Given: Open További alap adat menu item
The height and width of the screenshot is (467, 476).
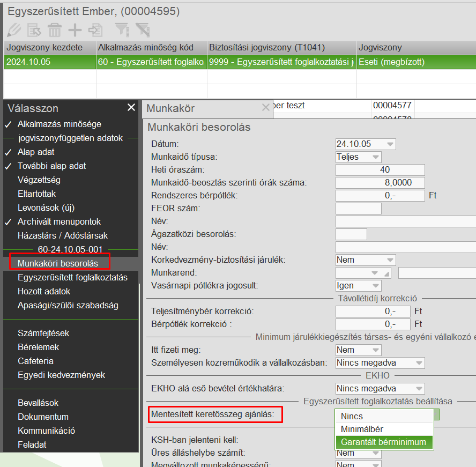Looking at the screenshot, I should (x=51, y=166).
